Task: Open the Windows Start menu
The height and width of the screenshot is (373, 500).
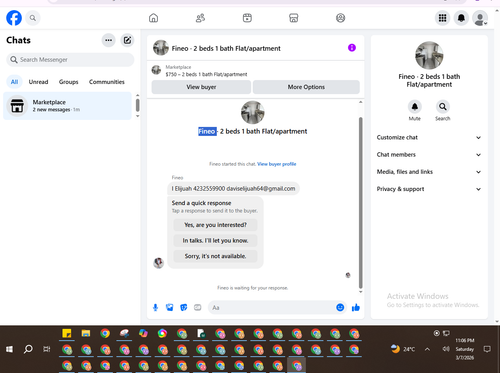Action: tap(9, 349)
